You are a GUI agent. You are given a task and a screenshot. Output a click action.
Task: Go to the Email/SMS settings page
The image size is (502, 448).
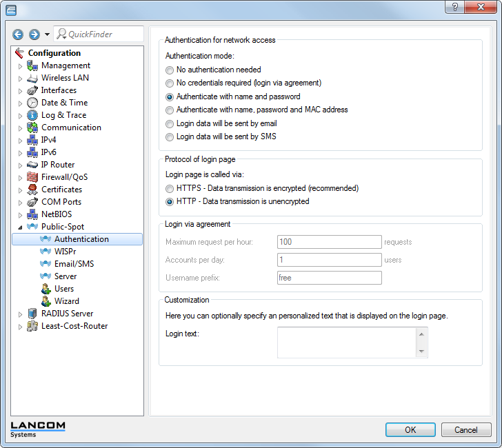[74, 264]
